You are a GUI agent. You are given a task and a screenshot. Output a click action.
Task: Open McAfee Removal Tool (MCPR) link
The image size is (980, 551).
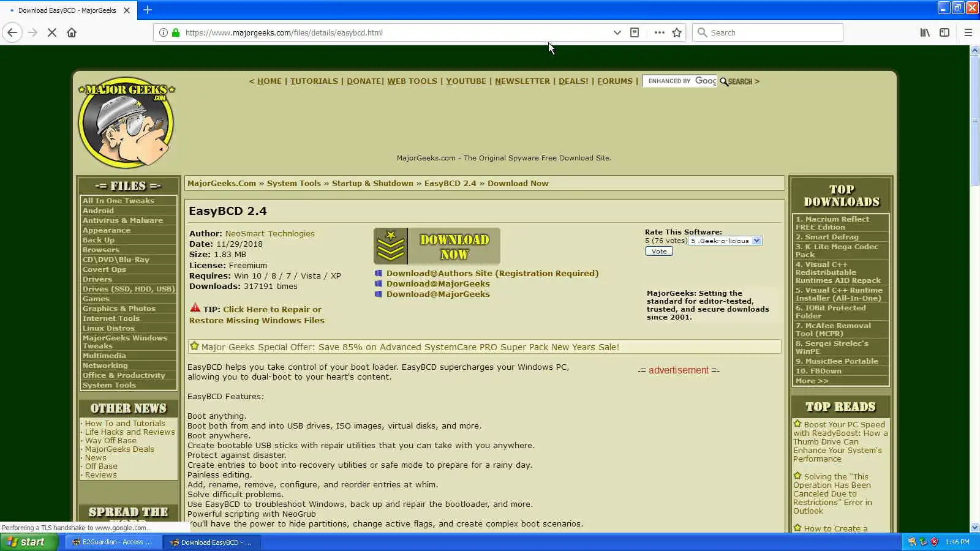tap(833, 329)
